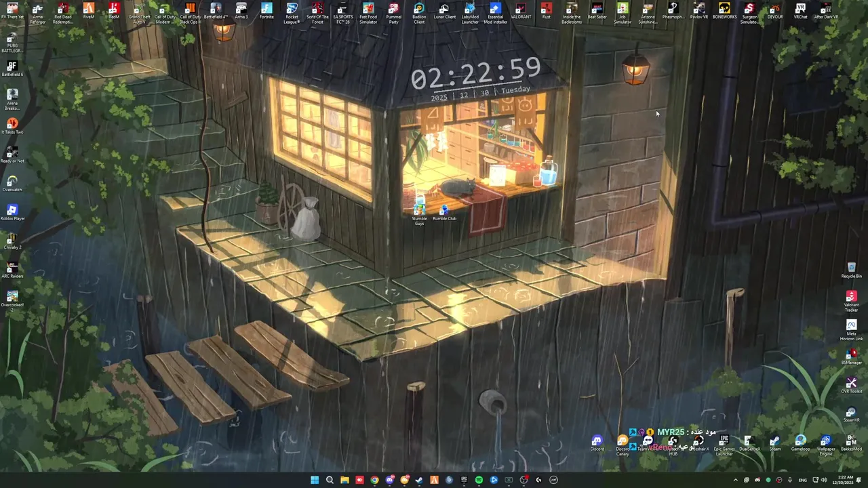
Task: Select the ARC Raiders shortcut
Action: pos(12,270)
